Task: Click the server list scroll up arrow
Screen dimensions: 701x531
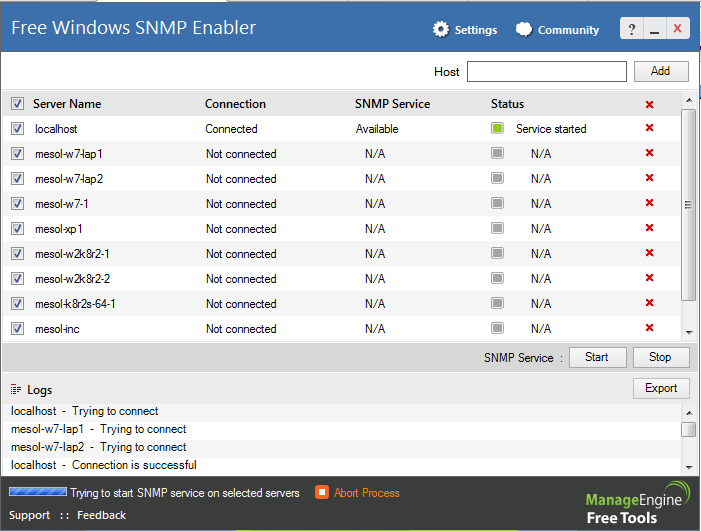Action: [689, 100]
